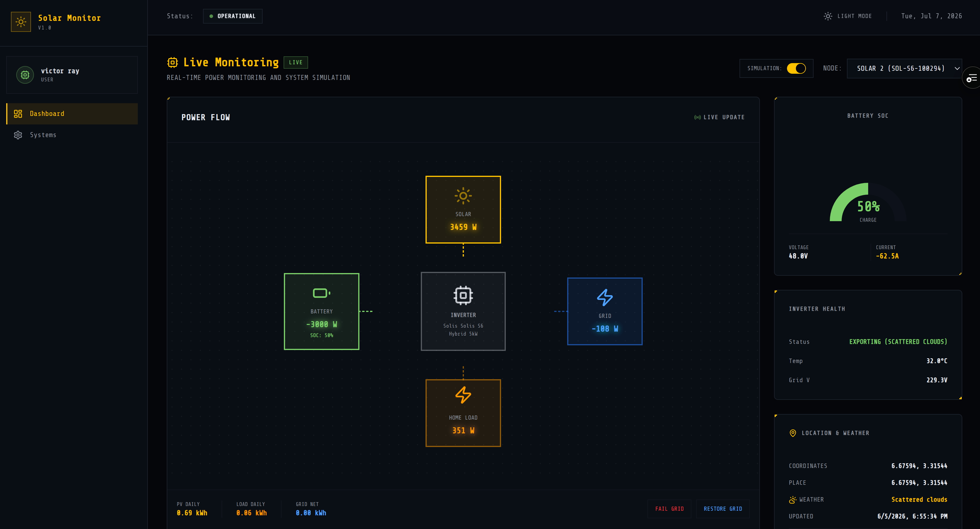Open the Systems menu item
Viewport: 980px width, 529px height.
[x=72, y=135]
